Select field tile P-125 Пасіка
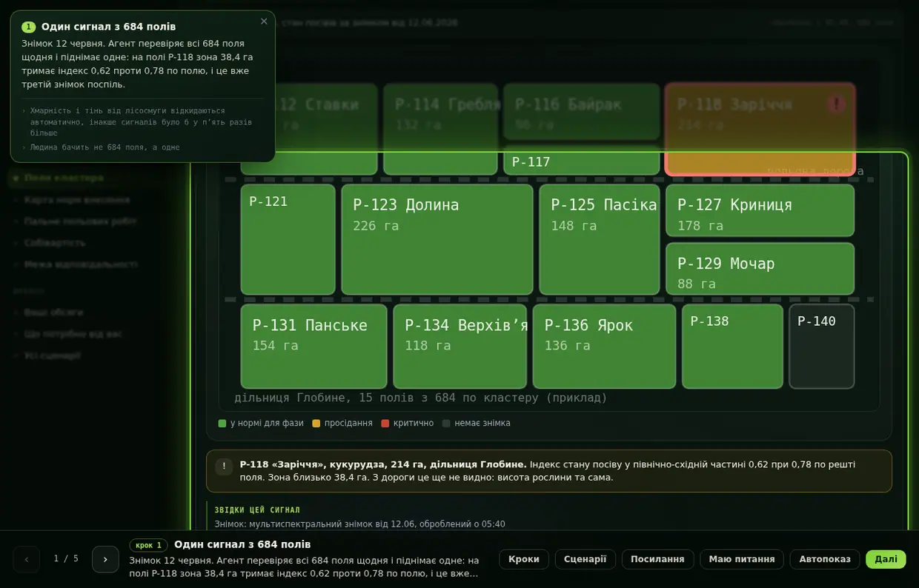This screenshot has width=919, height=588. [x=600, y=240]
